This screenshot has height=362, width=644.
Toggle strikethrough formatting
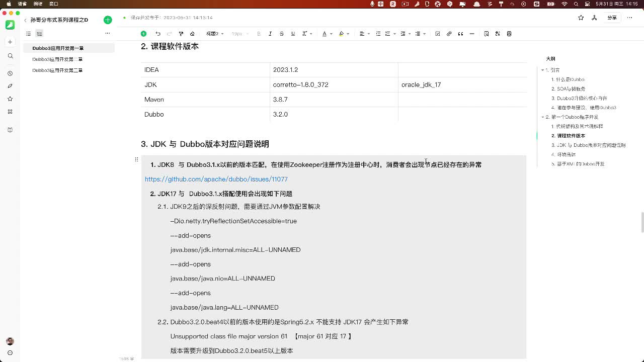(x=281, y=34)
